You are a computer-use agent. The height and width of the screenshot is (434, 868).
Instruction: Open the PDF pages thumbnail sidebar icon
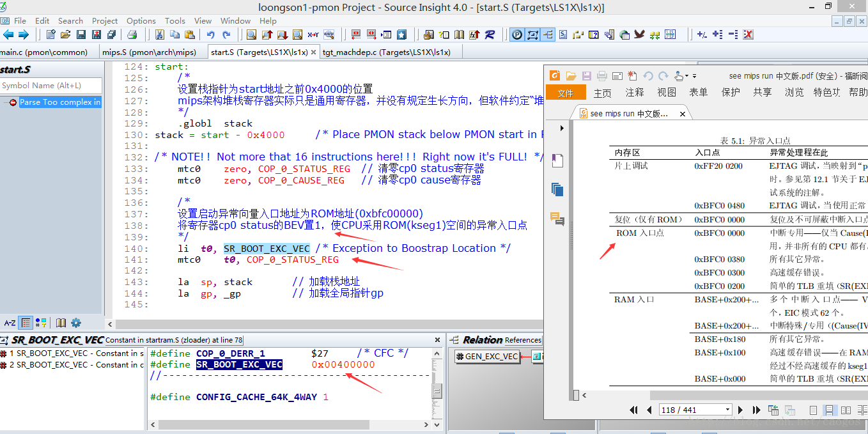557,190
